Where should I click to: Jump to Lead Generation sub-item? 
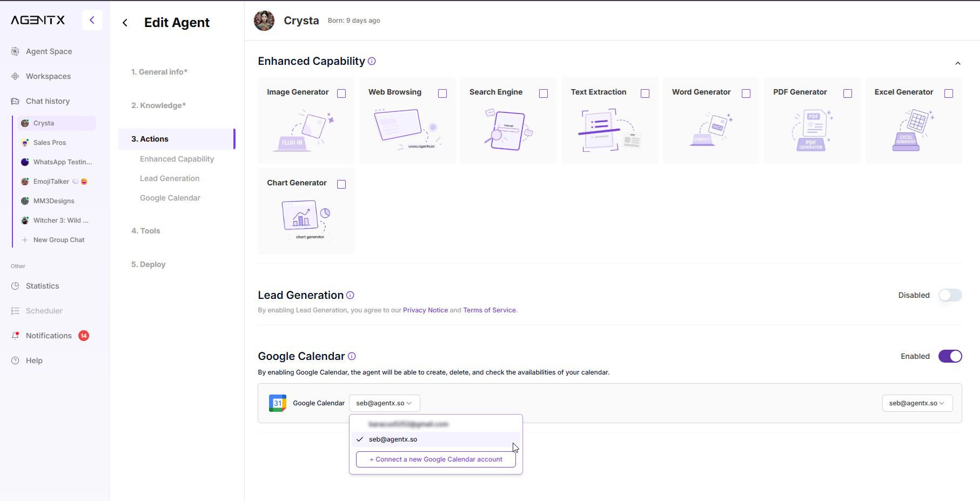[x=170, y=178]
